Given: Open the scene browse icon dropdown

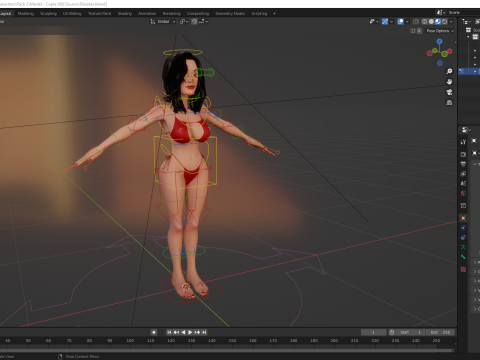Looking at the screenshot, I should click(x=441, y=12).
